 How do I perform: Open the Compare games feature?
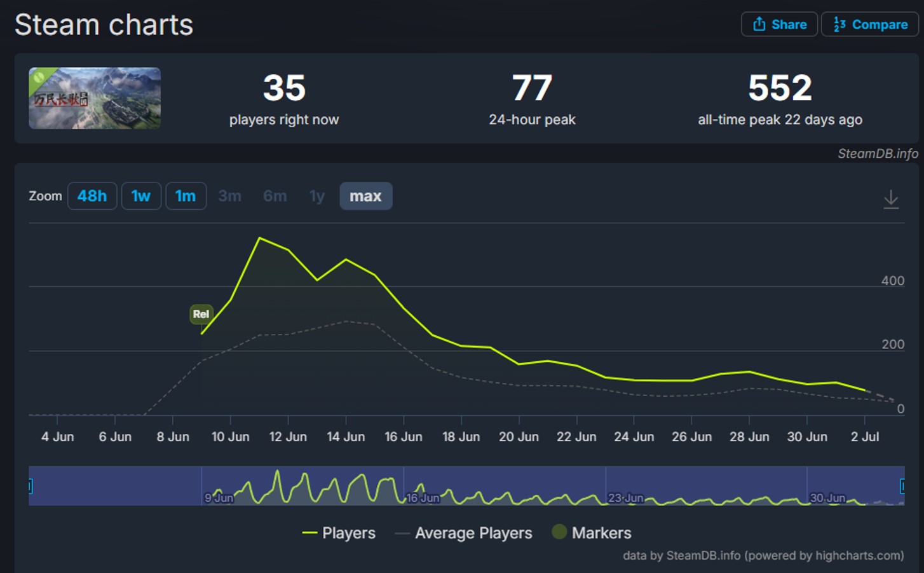point(869,24)
